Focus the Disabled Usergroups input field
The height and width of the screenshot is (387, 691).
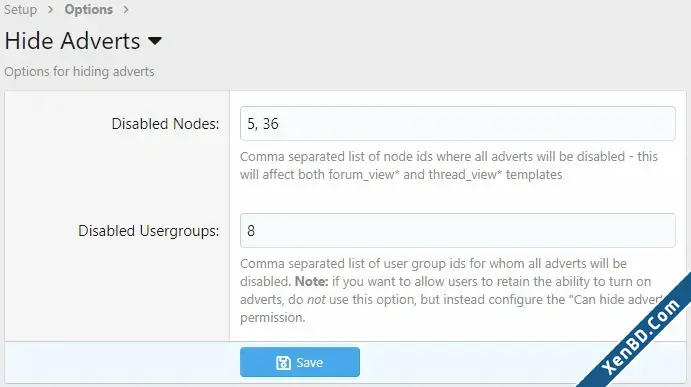[457, 231]
